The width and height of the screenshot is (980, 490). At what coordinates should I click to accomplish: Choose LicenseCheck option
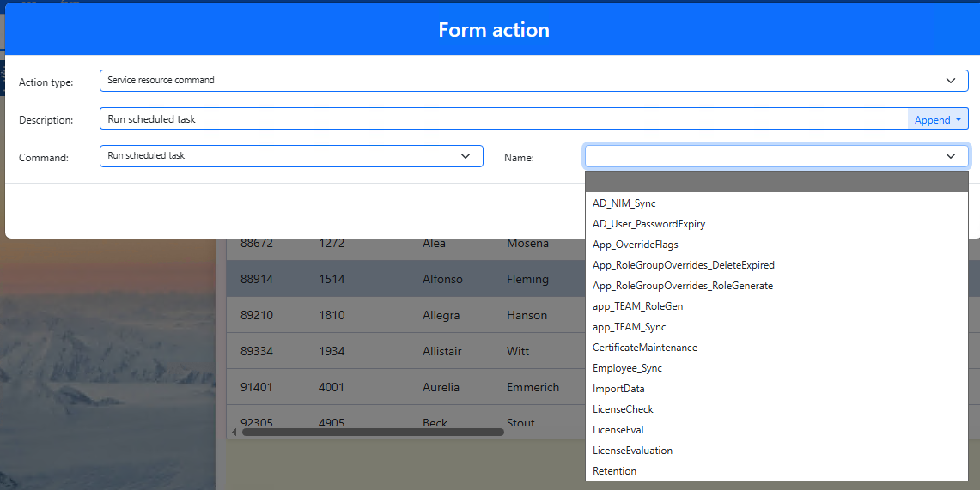[x=776, y=408]
